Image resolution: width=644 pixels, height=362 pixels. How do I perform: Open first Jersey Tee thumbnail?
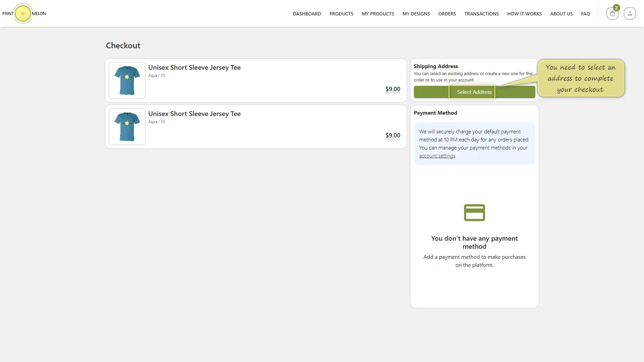(127, 80)
